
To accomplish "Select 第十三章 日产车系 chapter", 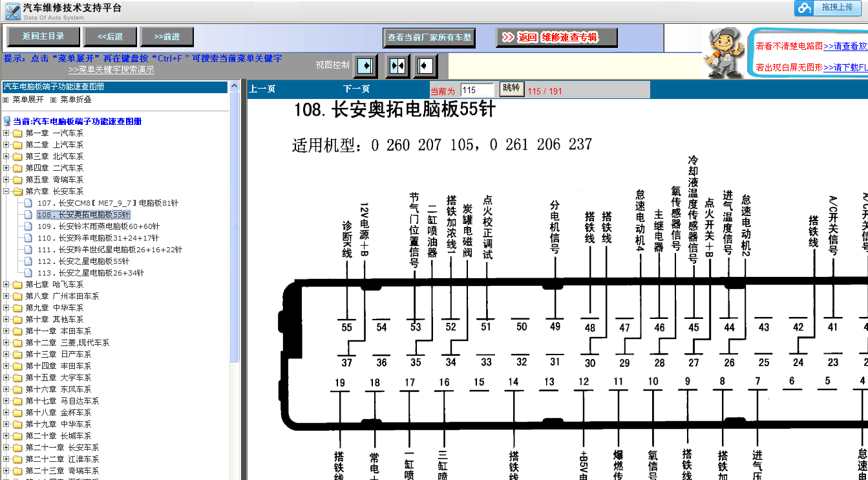I will [x=58, y=355].
